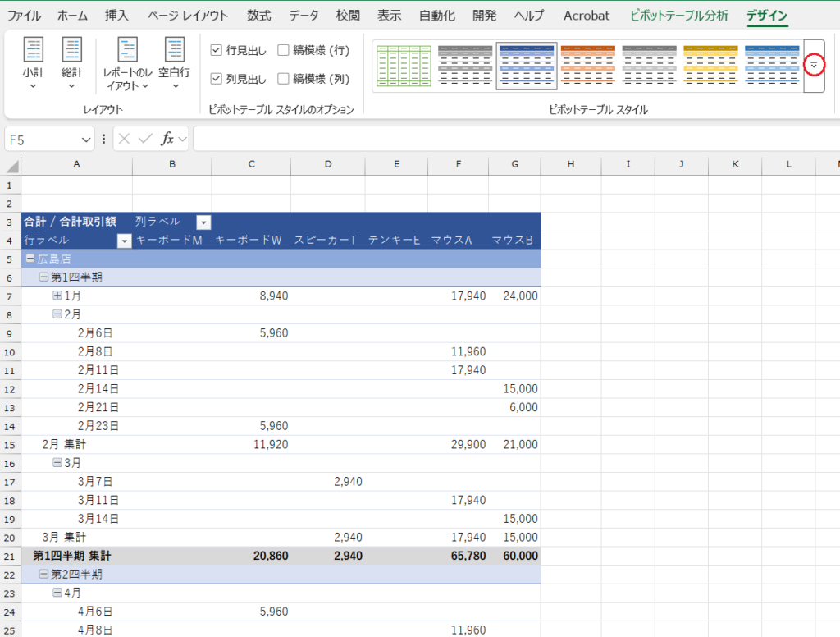Open the 列ラベル filter dropdown

point(203,222)
